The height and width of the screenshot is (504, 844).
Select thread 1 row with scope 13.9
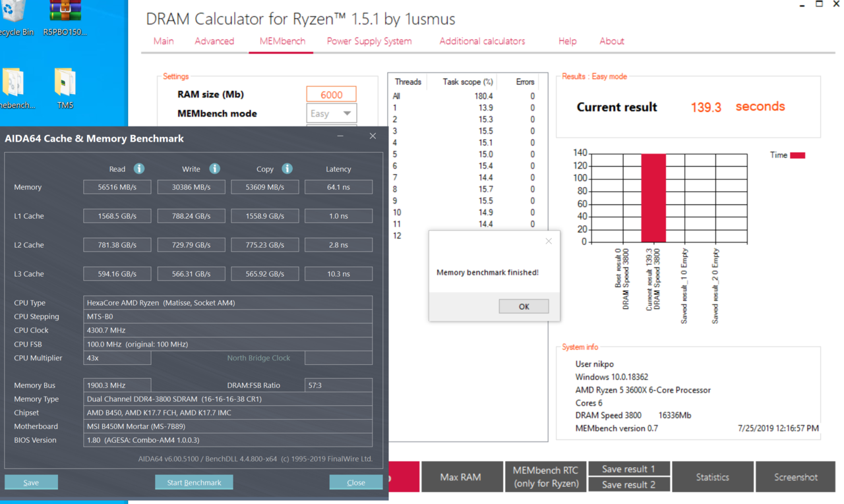coord(465,108)
